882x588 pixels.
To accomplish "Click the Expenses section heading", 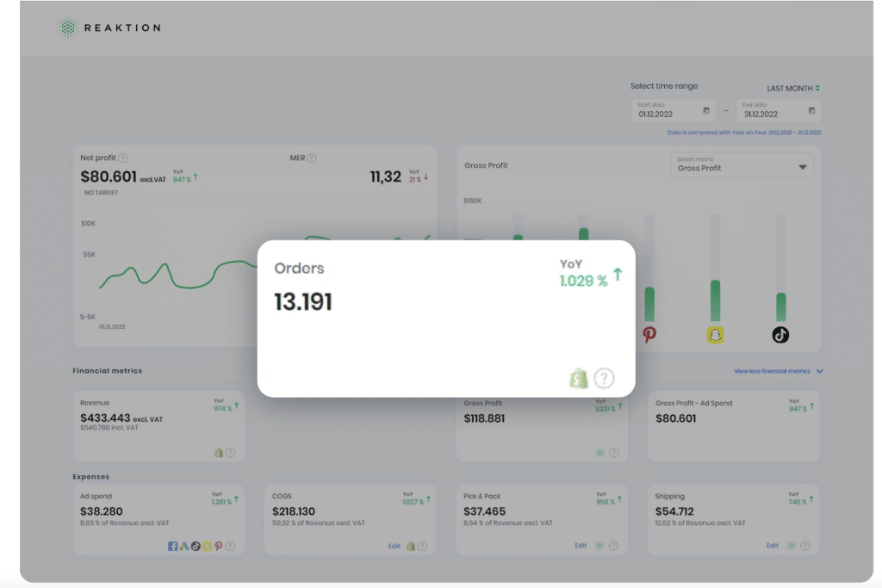I will tap(91, 477).
